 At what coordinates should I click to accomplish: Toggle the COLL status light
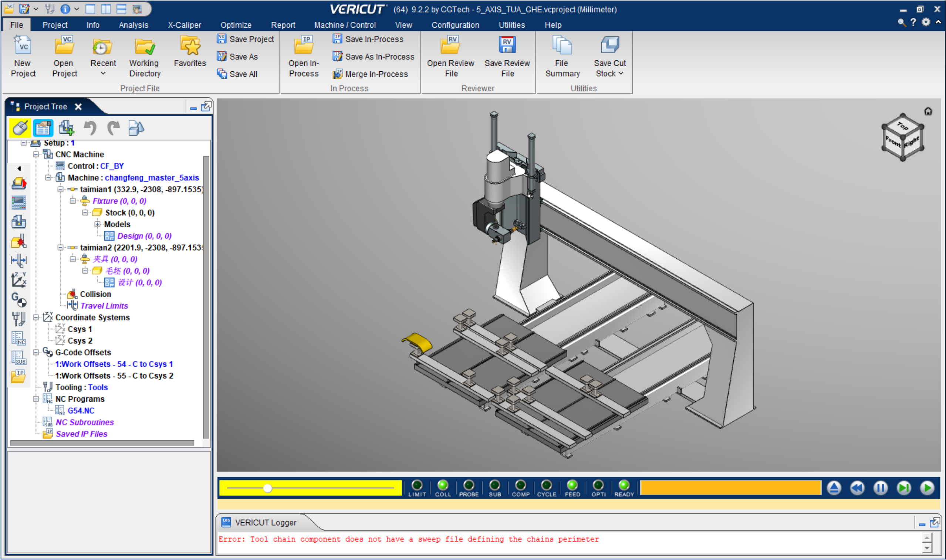[443, 485]
